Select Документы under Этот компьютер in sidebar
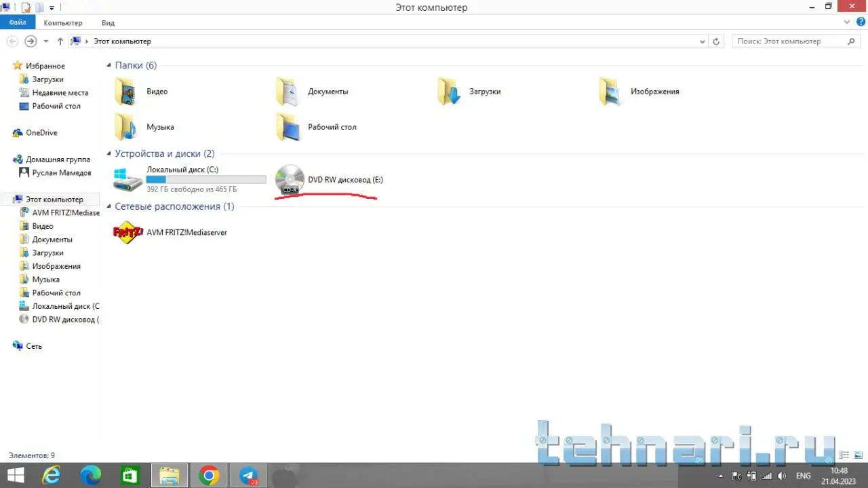 [45, 240]
